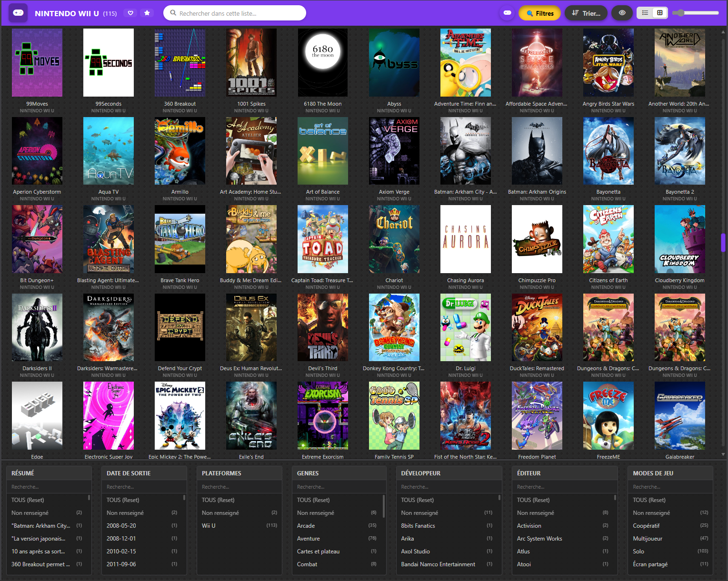This screenshot has width=728, height=581.
Task: Switch to list view layout
Action: tap(645, 13)
